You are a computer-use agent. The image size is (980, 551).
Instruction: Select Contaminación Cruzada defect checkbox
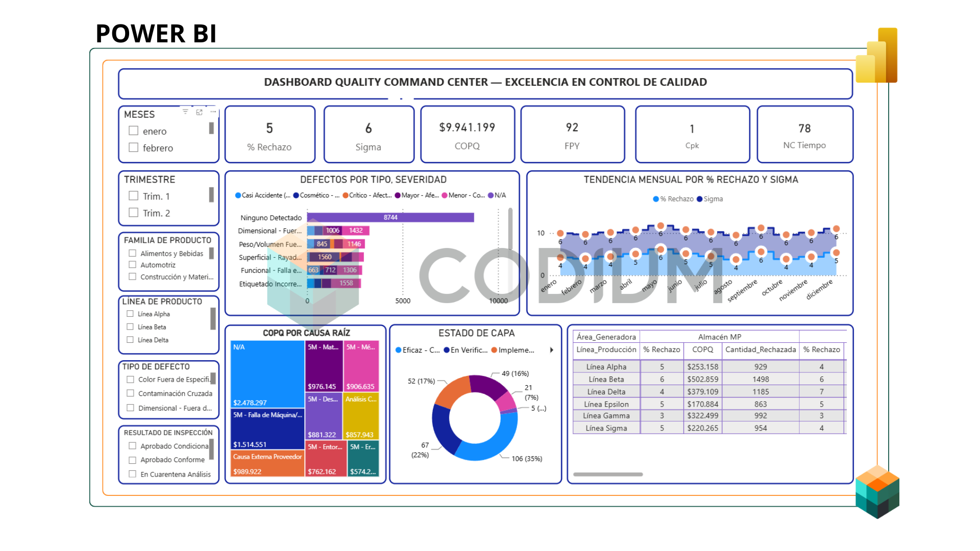(x=130, y=393)
